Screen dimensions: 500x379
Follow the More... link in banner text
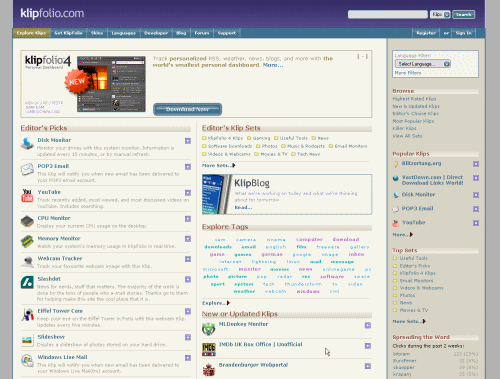point(273,65)
